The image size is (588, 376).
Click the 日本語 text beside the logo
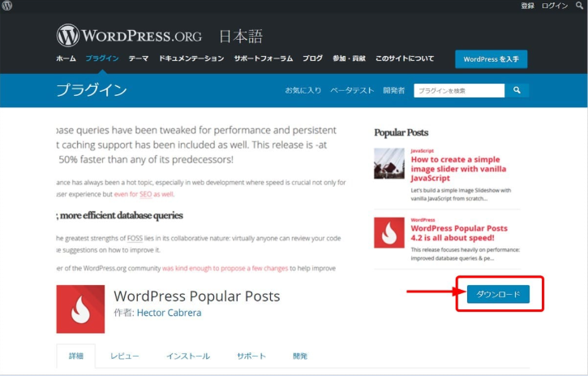pyautogui.click(x=241, y=37)
